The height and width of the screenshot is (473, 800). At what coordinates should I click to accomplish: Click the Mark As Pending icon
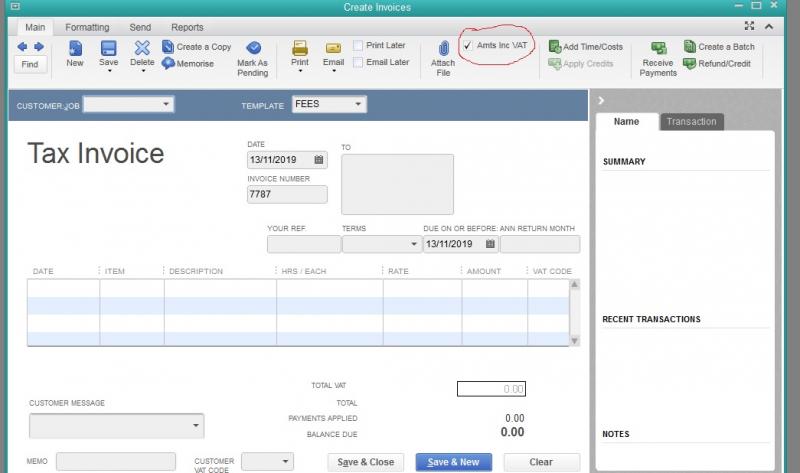pyautogui.click(x=253, y=48)
